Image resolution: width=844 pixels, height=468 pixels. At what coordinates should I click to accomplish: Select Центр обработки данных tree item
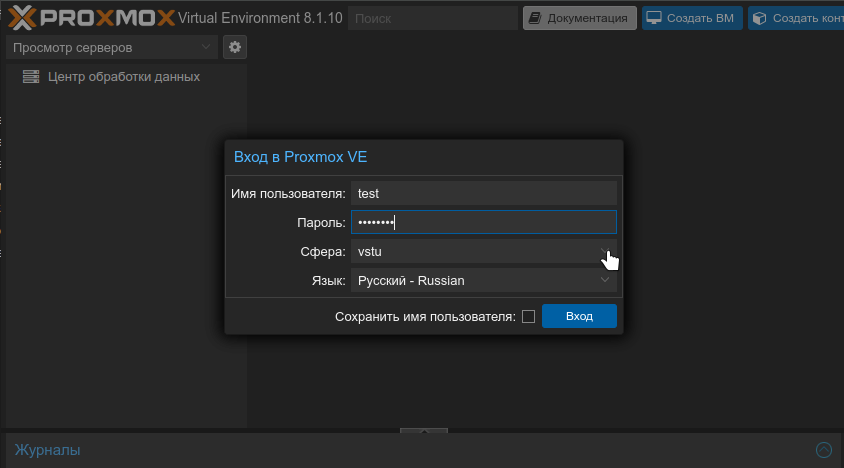[124, 76]
